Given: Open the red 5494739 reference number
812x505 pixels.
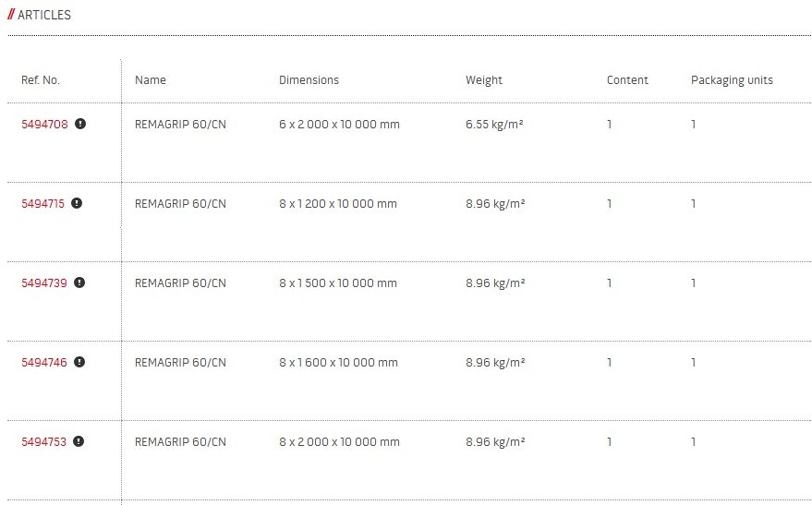Looking at the screenshot, I should point(44,283).
